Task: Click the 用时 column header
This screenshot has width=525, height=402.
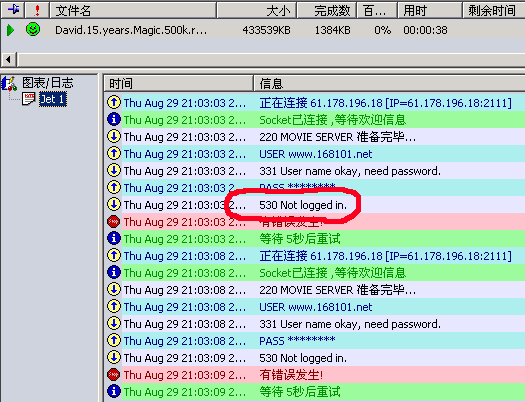Action: click(x=430, y=10)
